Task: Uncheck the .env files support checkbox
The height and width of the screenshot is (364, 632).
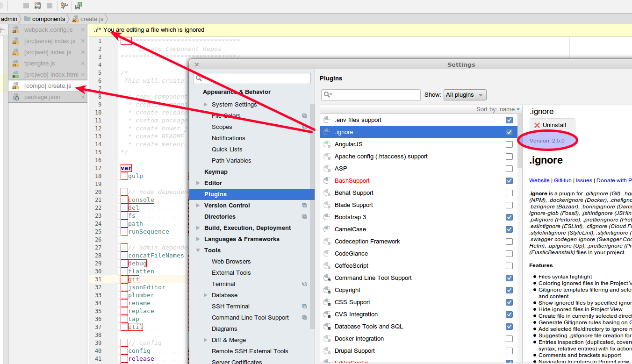Action: coord(509,120)
